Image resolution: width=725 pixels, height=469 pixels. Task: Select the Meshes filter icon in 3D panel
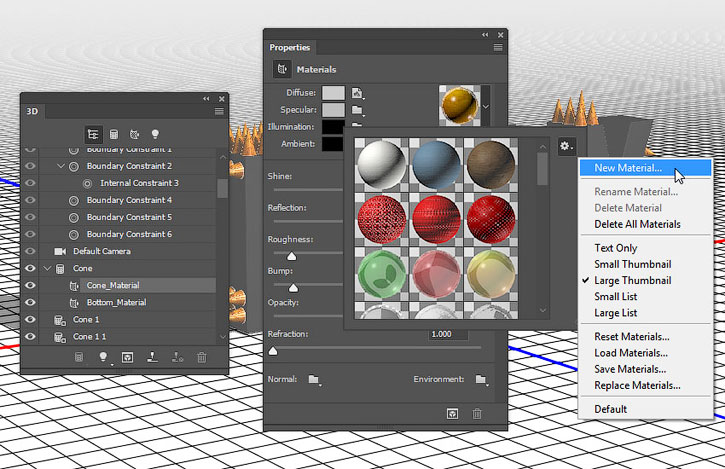coord(114,134)
